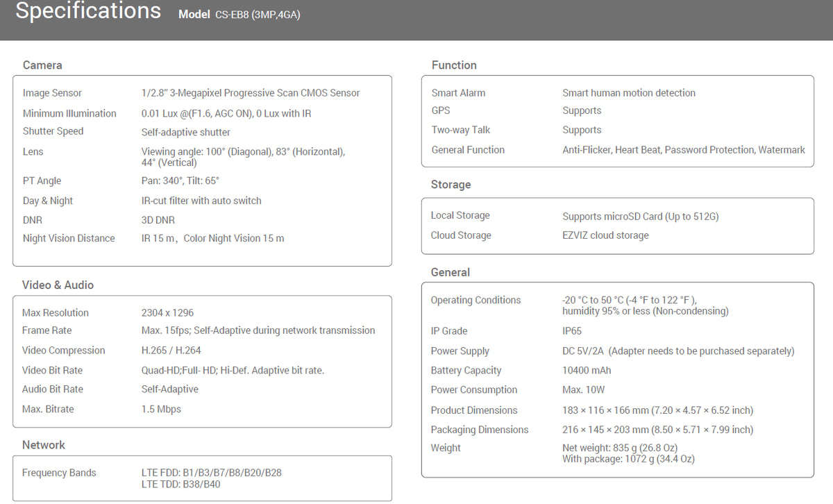
Task: Select IR-cut filter with auto switch value
Action: coord(201,201)
